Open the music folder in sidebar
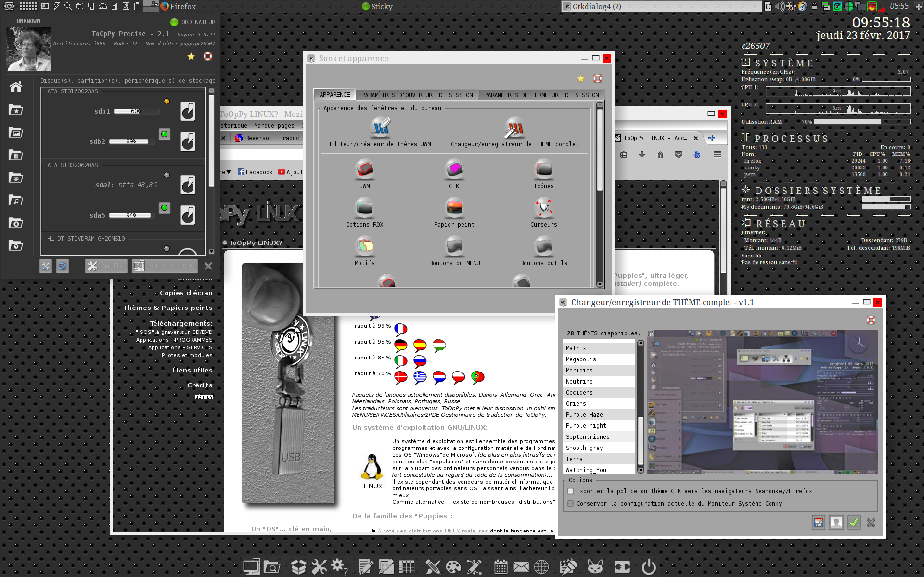This screenshot has width=924, height=577. (x=16, y=200)
